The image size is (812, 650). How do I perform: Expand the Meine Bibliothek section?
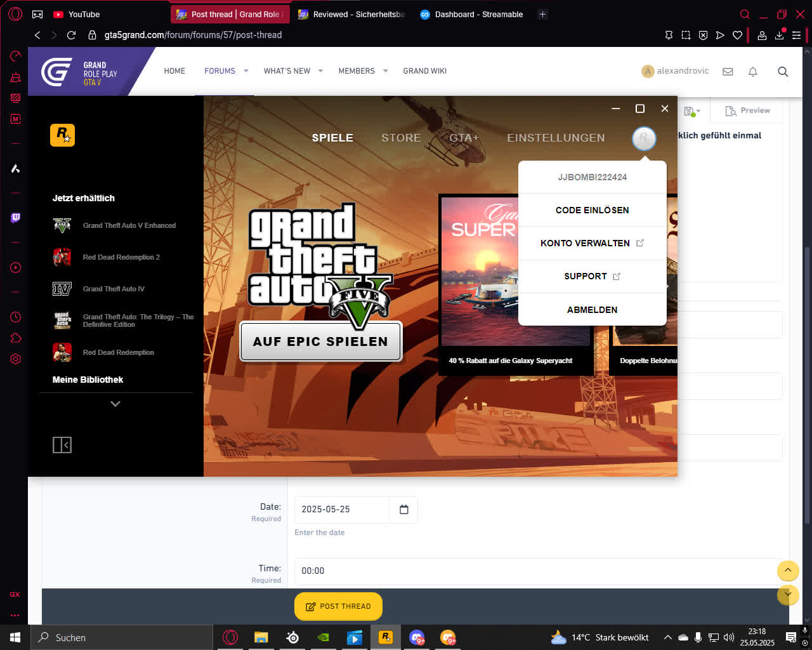[x=115, y=404]
